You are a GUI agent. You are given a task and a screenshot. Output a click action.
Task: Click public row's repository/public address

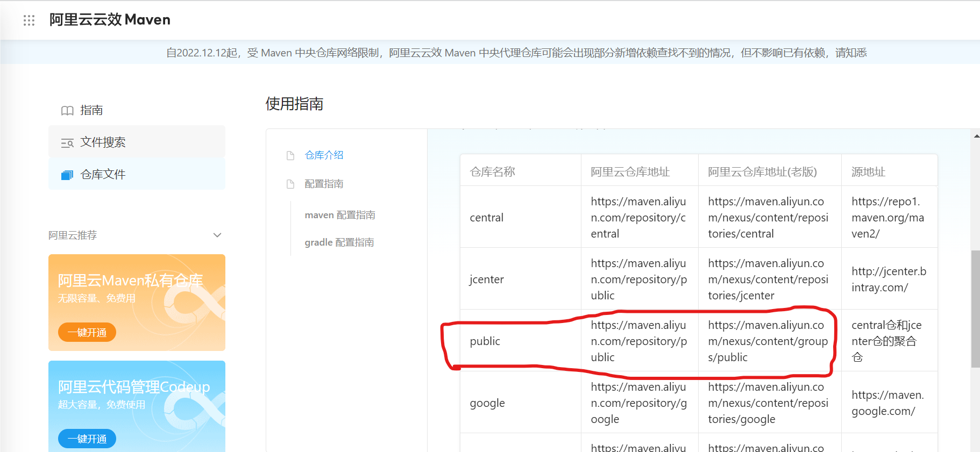638,341
